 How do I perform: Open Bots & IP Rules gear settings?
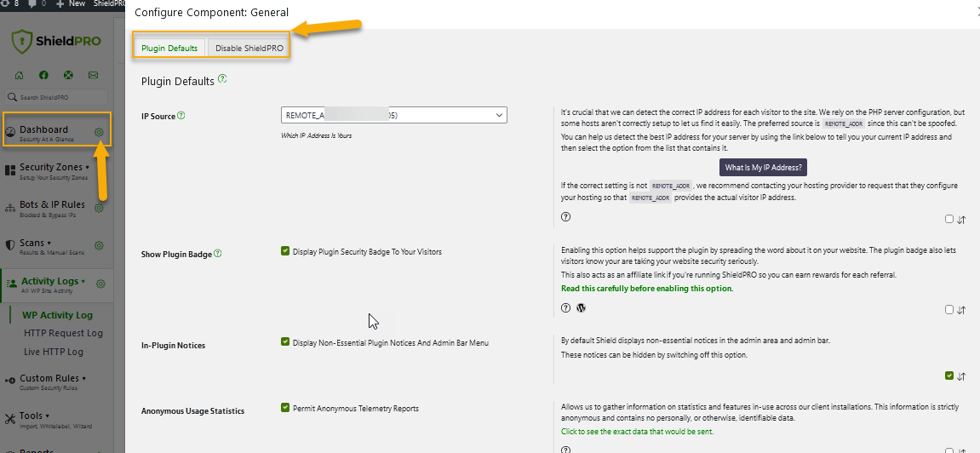point(99,208)
